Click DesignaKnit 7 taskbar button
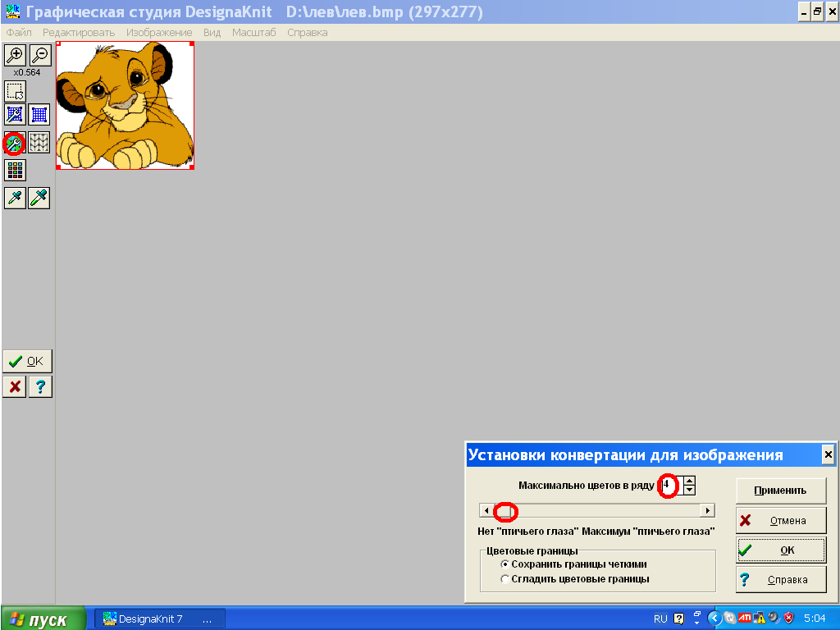Viewport: 840px width, 630px height. pos(160,619)
